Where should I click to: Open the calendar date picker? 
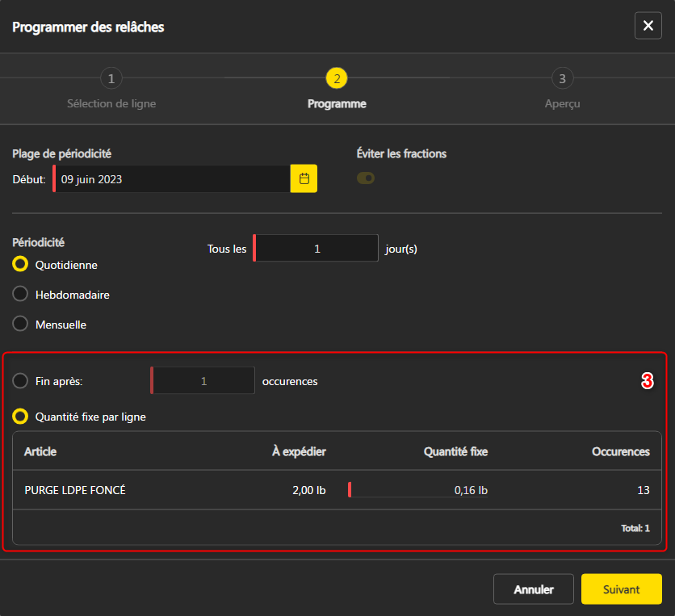point(304,179)
